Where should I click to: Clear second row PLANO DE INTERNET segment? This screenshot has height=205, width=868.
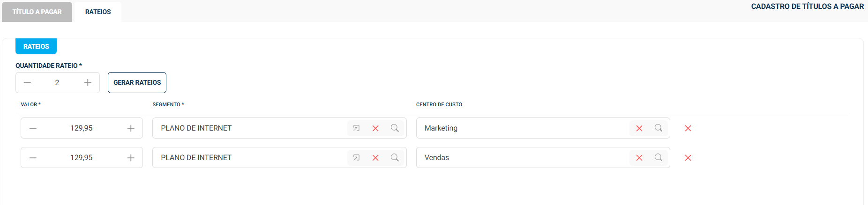375,158
